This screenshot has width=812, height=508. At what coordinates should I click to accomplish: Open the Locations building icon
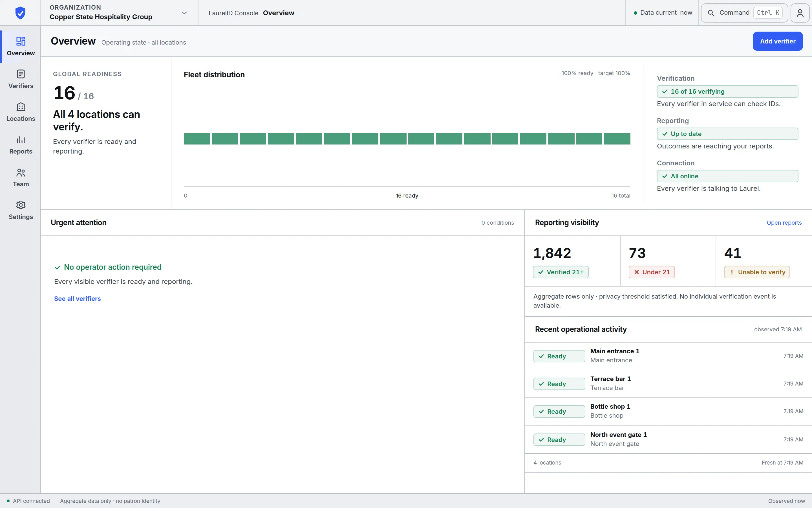21,107
